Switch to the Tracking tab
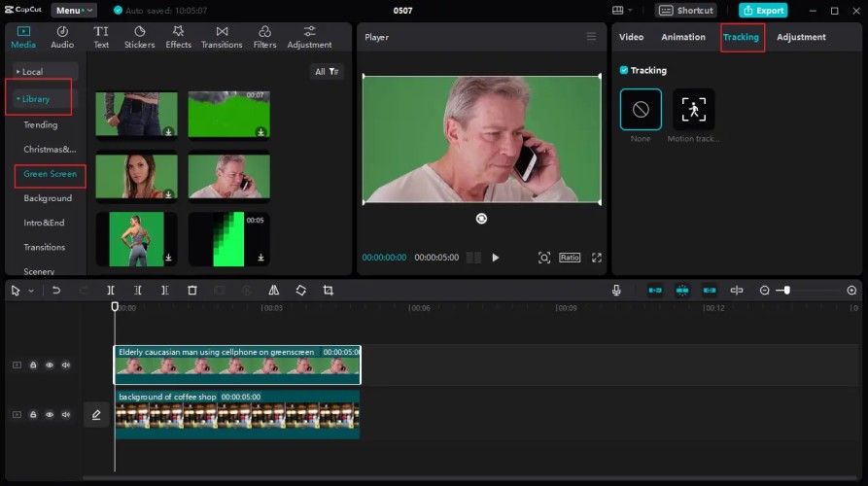This screenshot has height=486, width=868. pyautogui.click(x=741, y=37)
